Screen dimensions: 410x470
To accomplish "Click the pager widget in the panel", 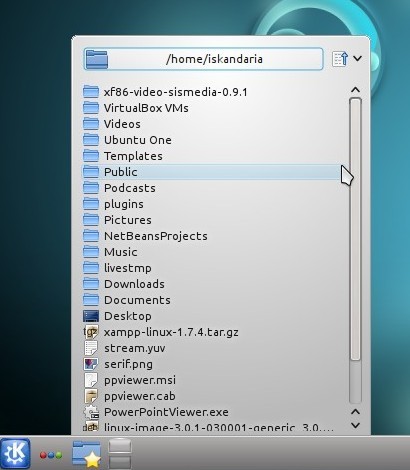I will coord(120,454).
